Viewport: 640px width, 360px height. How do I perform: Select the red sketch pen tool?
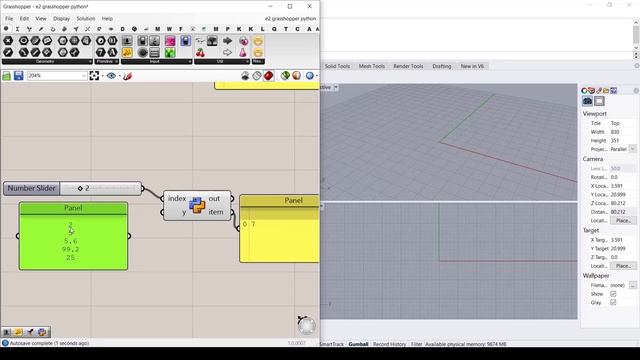(127, 76)
